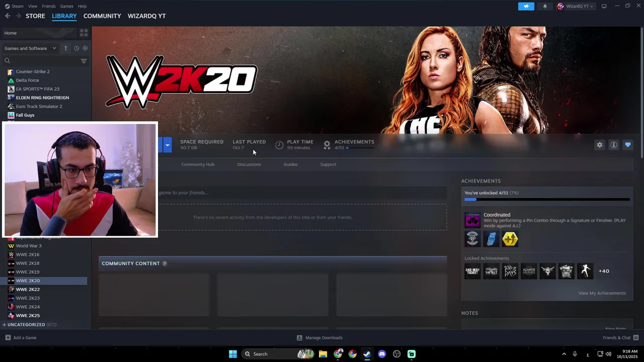Open the Discussions link
Image resolution: width=644 pixels, height=362 pixels.
coord(249,164)
